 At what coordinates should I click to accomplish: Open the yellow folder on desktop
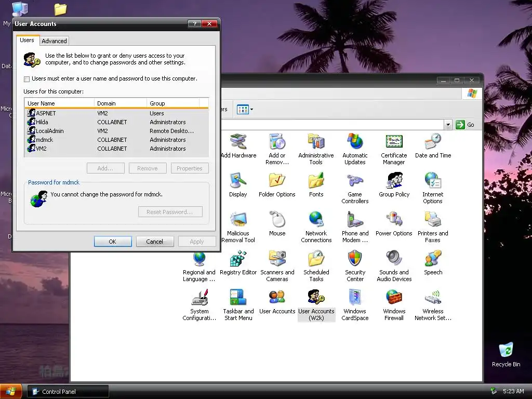point(60,9)
